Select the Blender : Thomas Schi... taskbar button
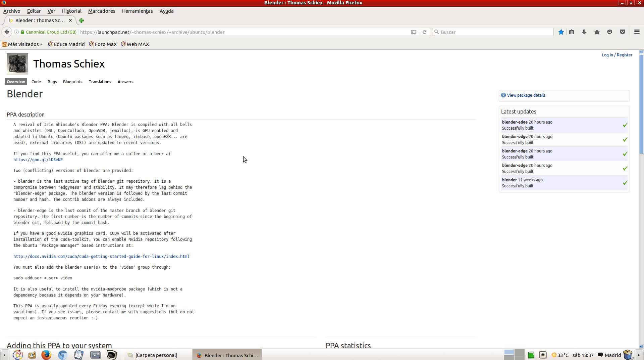Image resolution: width=644 pixels, height=360 pixels. 227,355
